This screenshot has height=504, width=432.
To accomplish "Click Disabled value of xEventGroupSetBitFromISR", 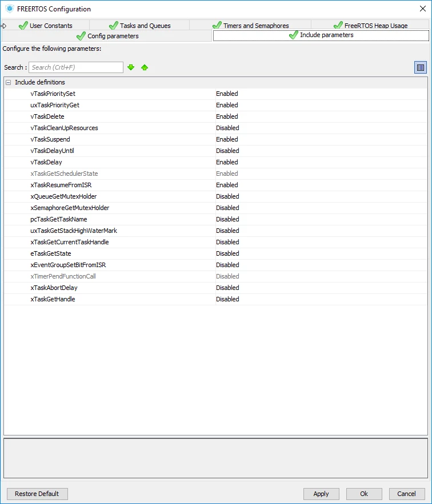I will [x=227, y=265].
